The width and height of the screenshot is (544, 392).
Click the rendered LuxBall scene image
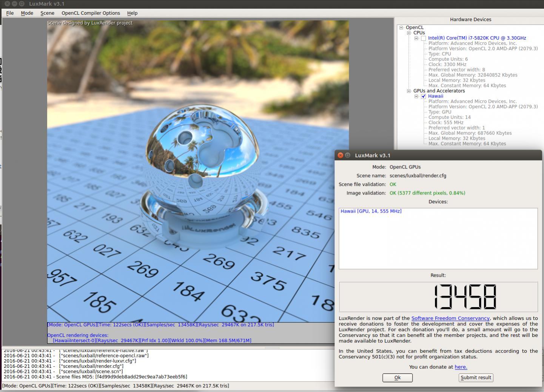click(x=198, y=171)
